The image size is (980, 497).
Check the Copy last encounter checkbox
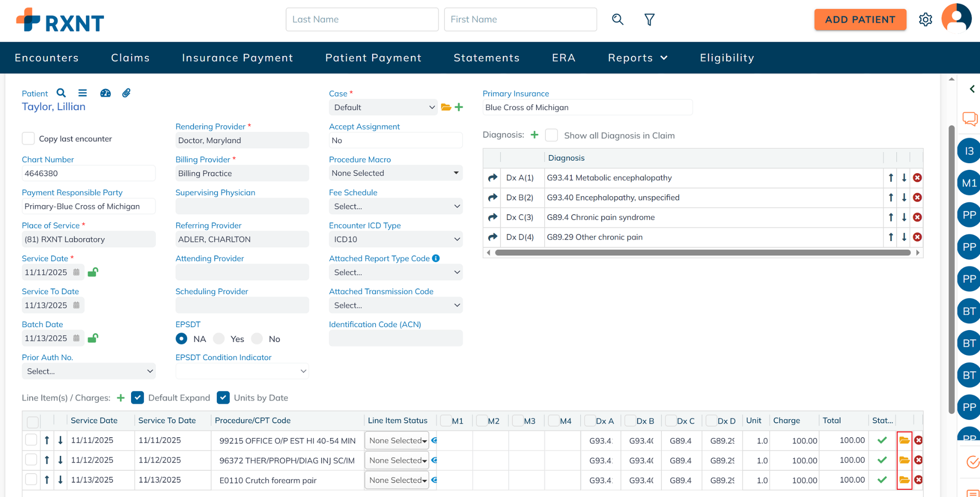pos(29,139)
